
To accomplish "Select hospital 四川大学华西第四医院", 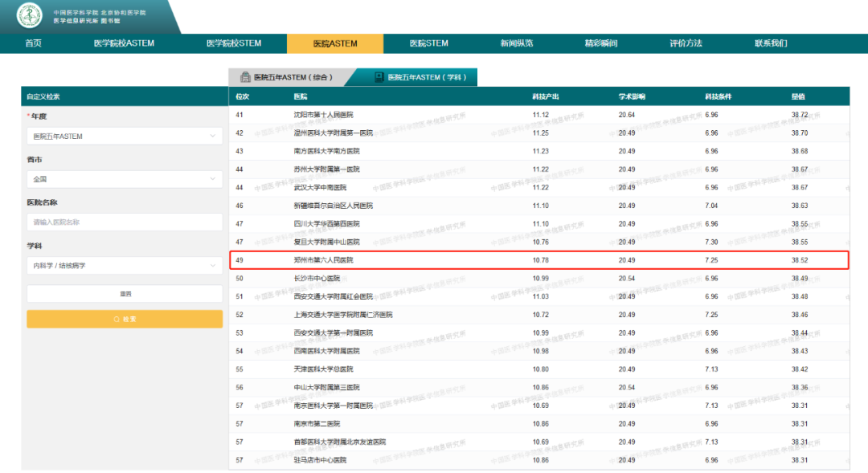I will point(326,223).
